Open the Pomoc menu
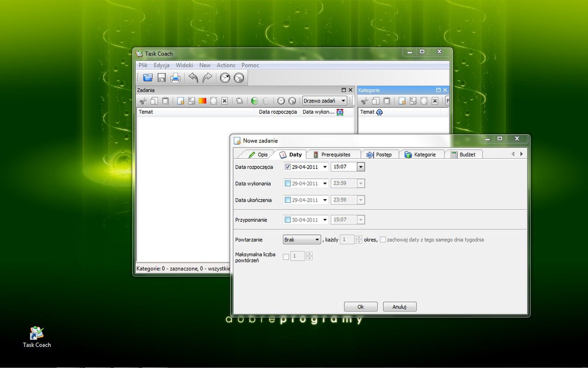Image resolution: width=588 pixels, height=368 pixels. (250, 65)
